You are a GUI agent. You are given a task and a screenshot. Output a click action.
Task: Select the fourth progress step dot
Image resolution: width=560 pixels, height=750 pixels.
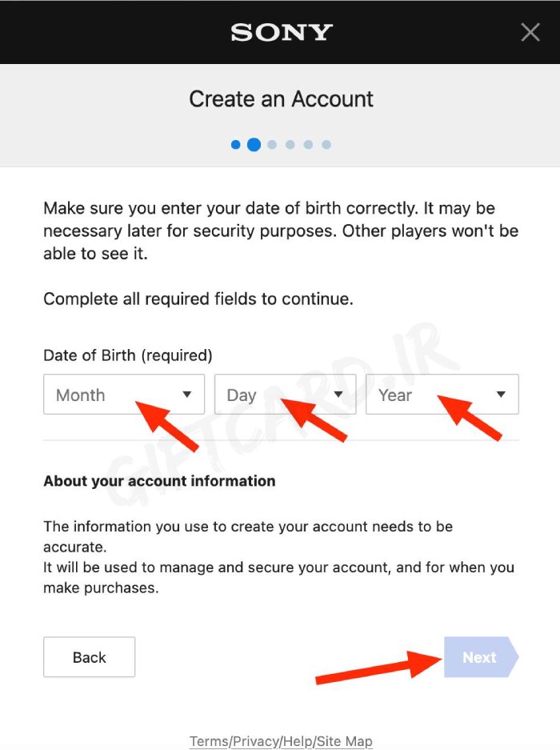(290, 144)
